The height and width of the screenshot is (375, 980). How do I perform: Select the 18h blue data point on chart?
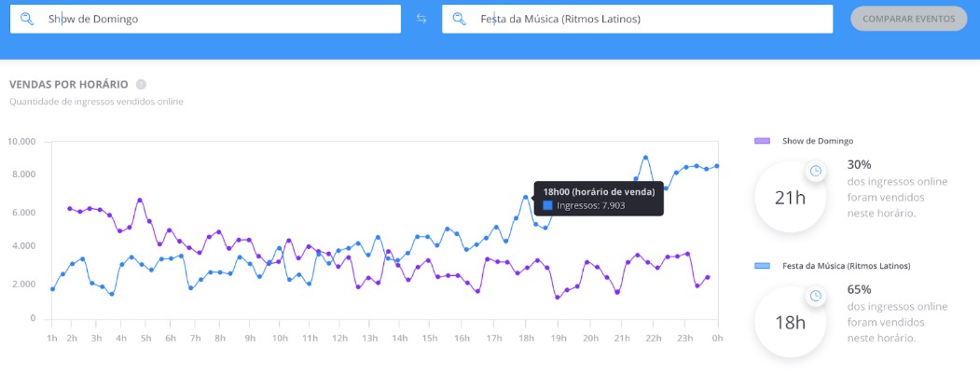click(526, 197)
